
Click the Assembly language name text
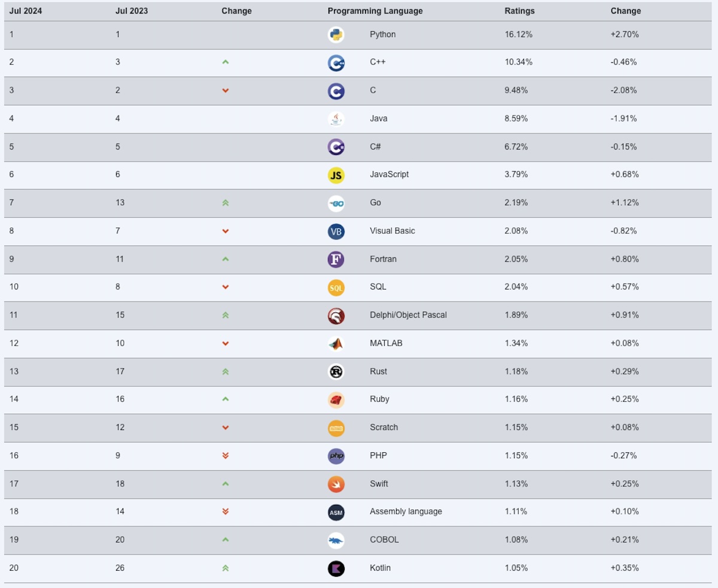[x=406, y=511]
